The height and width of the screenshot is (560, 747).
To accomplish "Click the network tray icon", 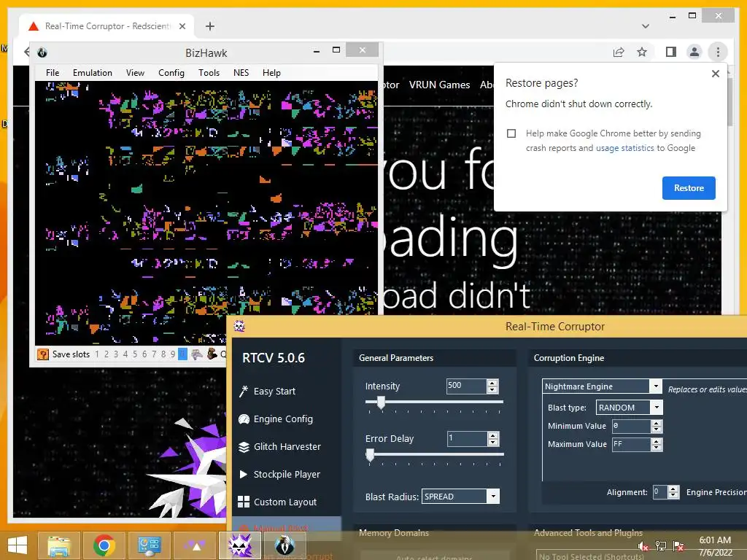I will coord(661,546).
